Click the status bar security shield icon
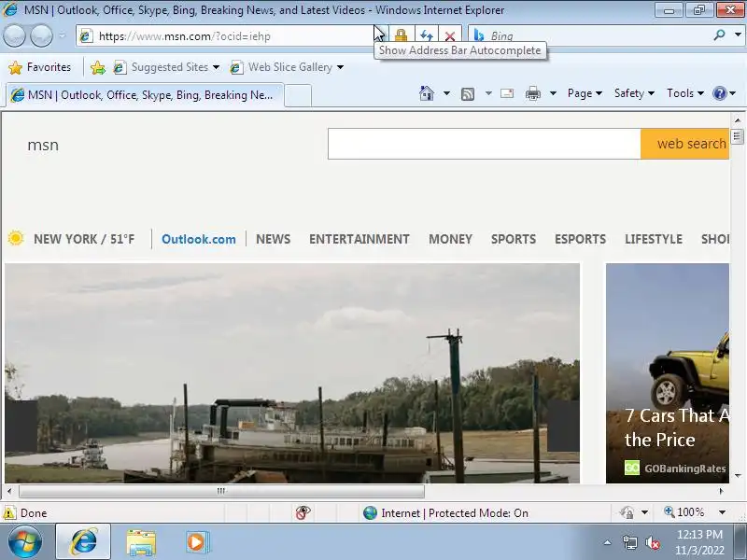Viewport: 747px width, 560px height. tap(627, 512)
